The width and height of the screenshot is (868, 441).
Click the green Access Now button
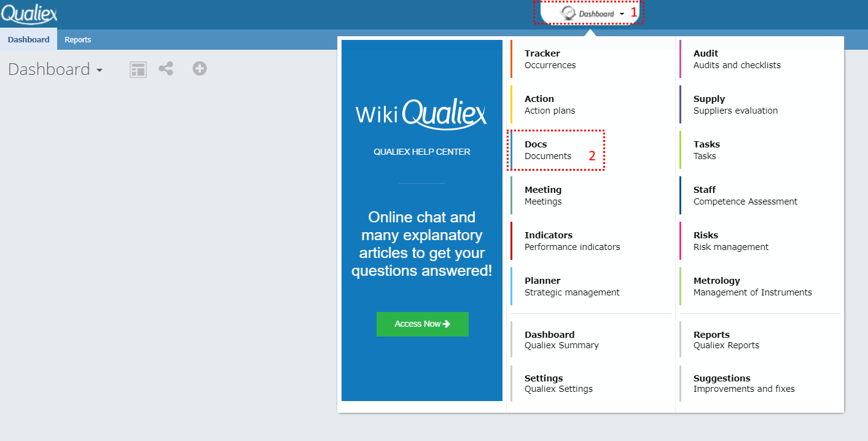click(423, 324)
